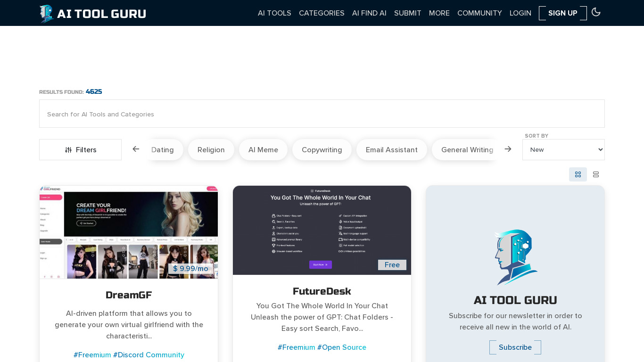Go to AI Find AI page
The image size is (644, 362).
pyautogui.click(x=369, y=13)
